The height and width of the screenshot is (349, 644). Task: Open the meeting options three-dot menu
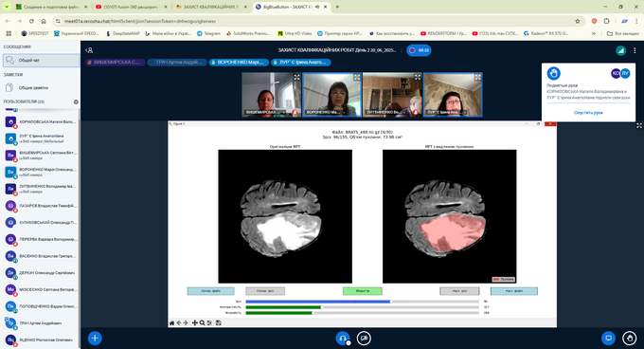pyautogui.click(x=635, y=50)
